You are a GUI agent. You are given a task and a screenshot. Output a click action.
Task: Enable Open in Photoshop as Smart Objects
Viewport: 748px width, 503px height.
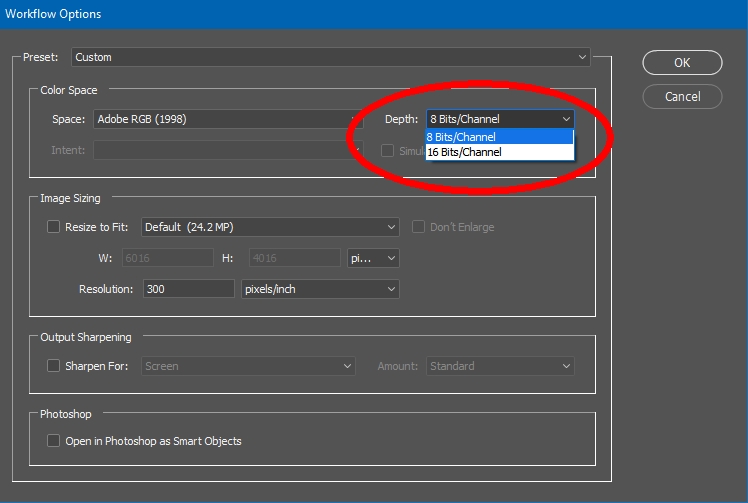click(54, 440)
